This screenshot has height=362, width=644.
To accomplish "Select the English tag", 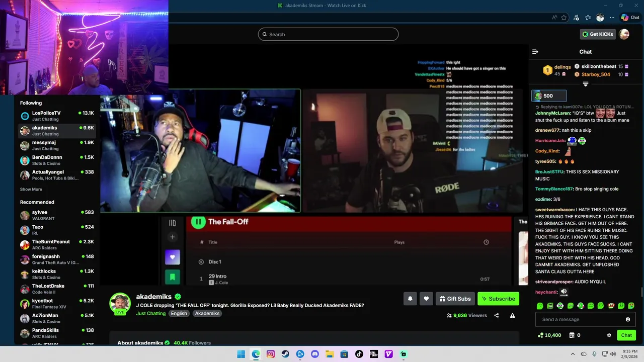I will pos(179,313).
